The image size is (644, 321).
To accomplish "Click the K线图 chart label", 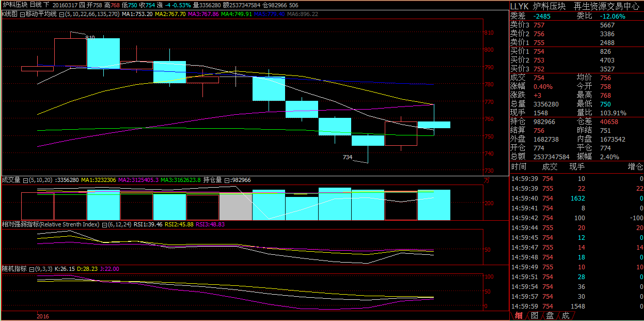I will [9, 14].
